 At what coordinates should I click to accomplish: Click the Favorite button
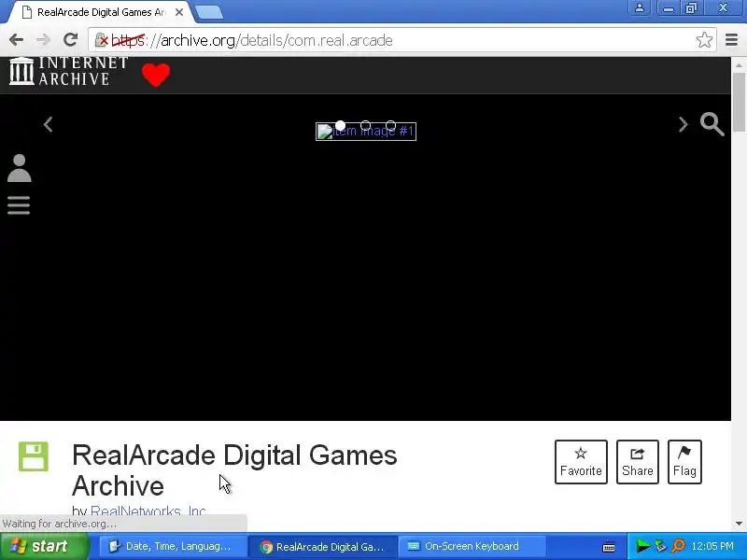click(x=581, y=462)
